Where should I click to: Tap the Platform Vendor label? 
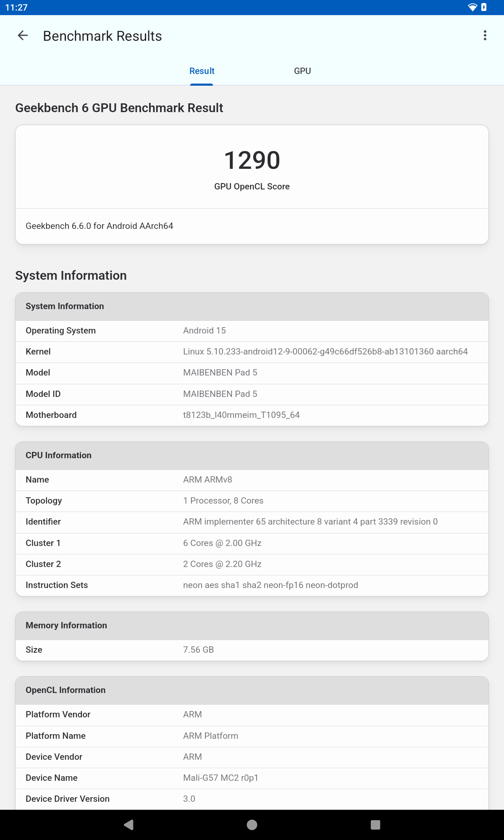coord(58,714)
